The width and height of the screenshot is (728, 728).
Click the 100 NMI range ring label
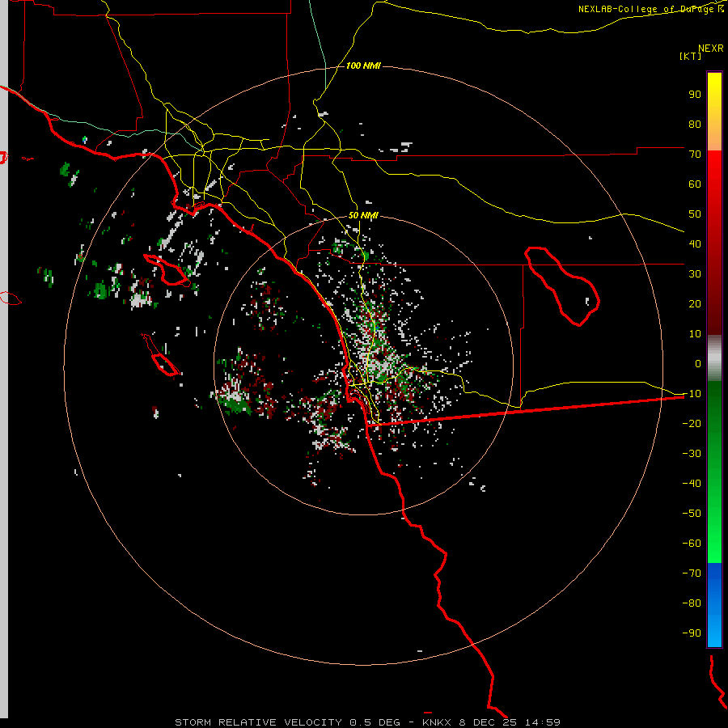(x=363, y=66)
